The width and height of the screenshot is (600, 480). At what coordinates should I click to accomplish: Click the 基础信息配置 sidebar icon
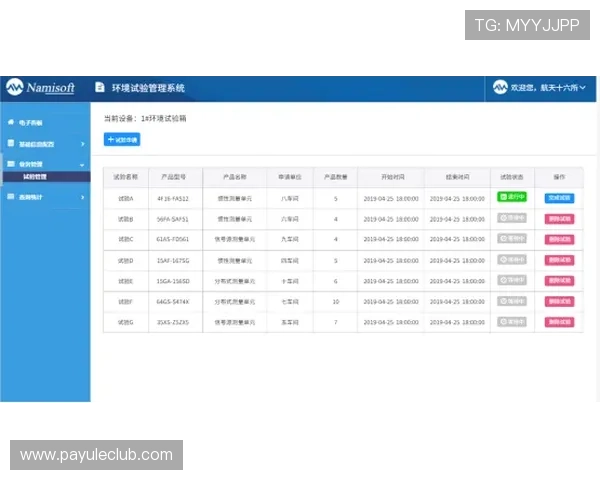10,144
